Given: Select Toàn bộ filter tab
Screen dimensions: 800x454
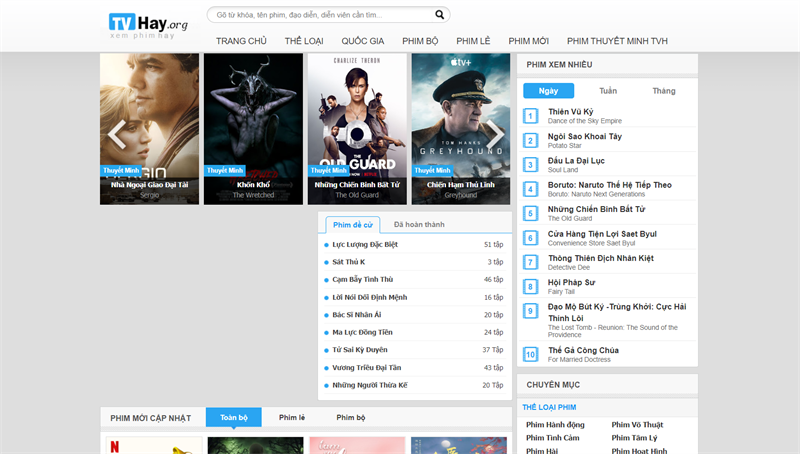Looking at the screenshot, I should [234, 417].
